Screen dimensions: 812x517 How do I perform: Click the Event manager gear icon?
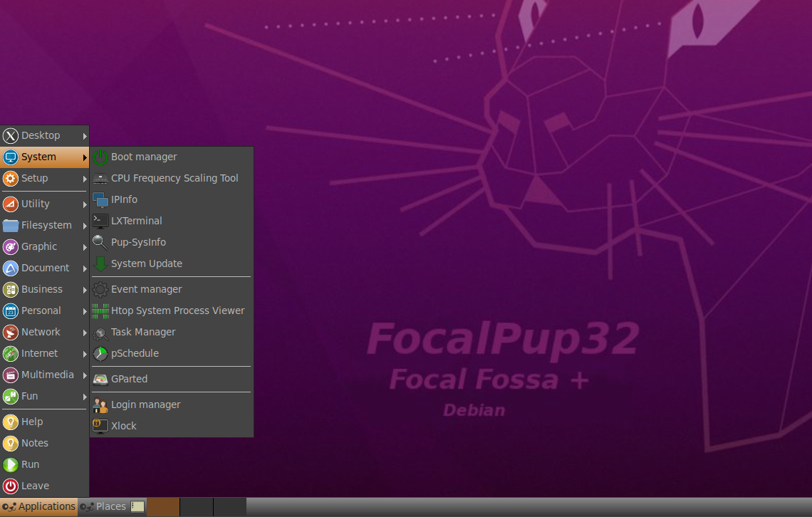coord(100,289)
